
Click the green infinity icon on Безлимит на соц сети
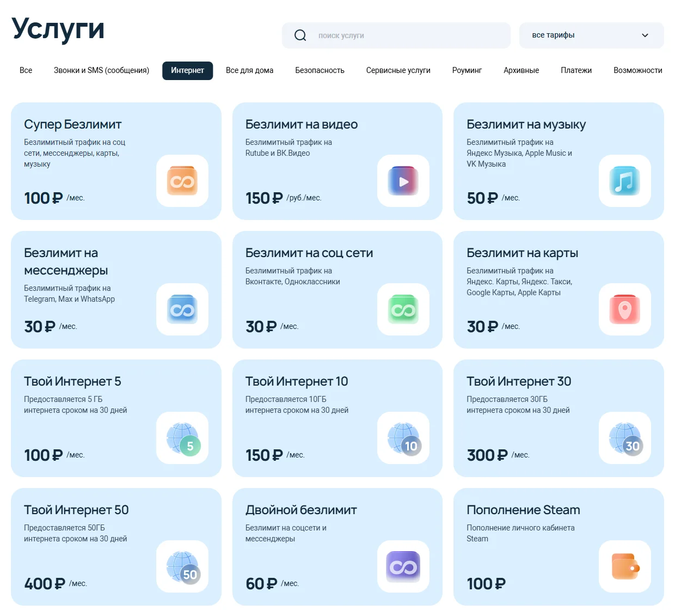pyautogui.click(x=403, y=309)
